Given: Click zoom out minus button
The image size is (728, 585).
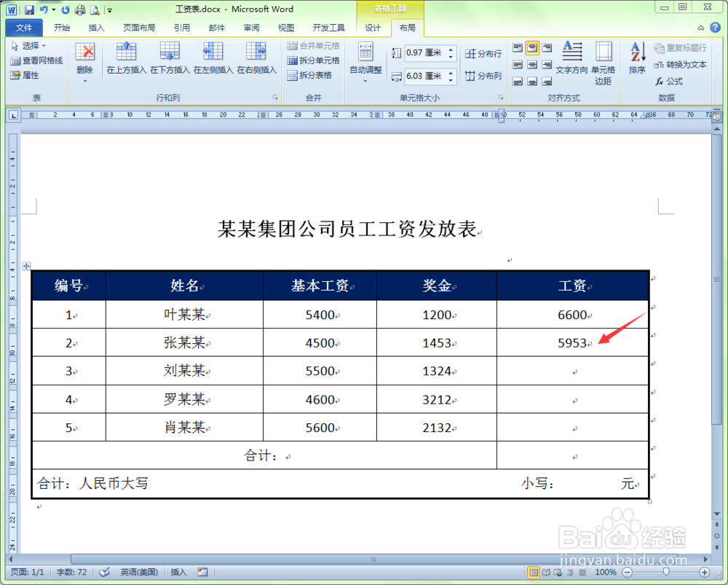Looking at the screenshot, I should (x=628, y=573).
